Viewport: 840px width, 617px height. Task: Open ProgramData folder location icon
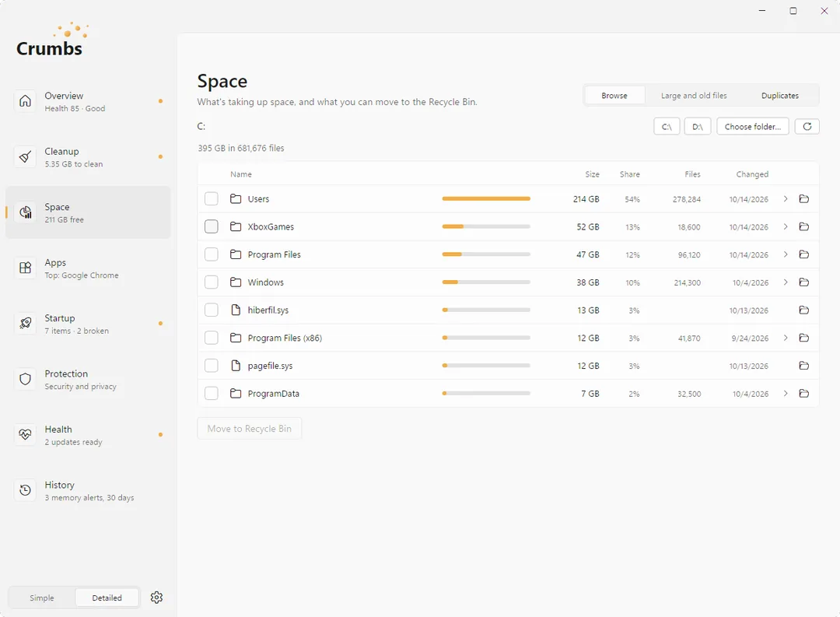point(803,394)
